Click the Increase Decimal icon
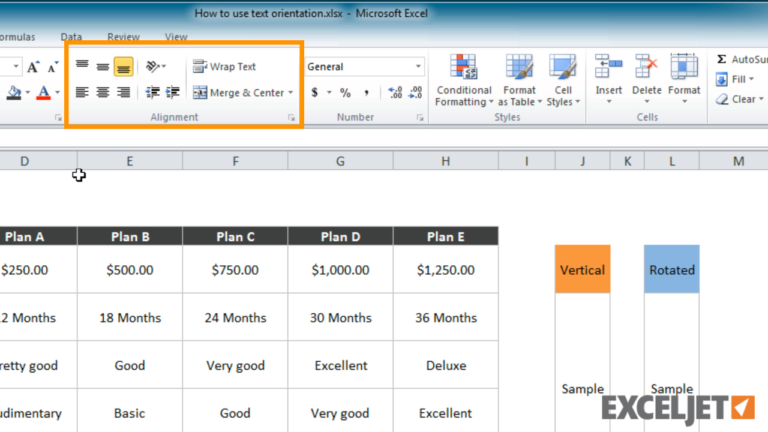The height and width of the screenshot is (432, 768). pyautogui.click(x=395, y=92)
